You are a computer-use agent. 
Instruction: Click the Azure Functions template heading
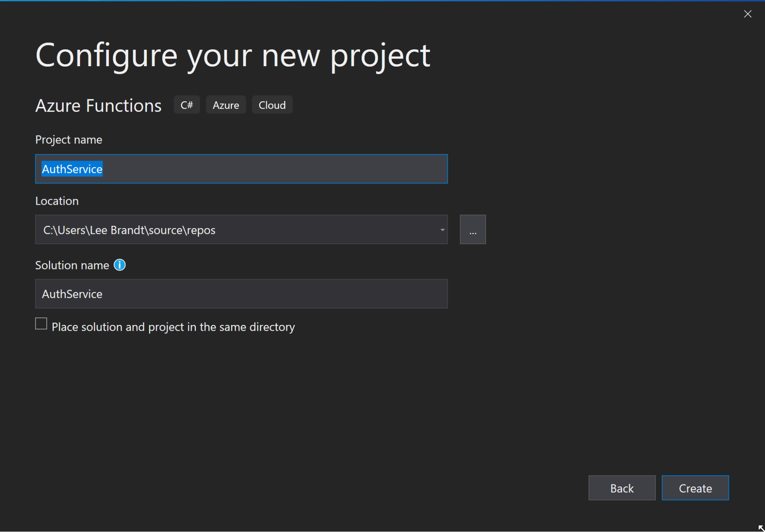pyautogui.click(x=98, y=106)
